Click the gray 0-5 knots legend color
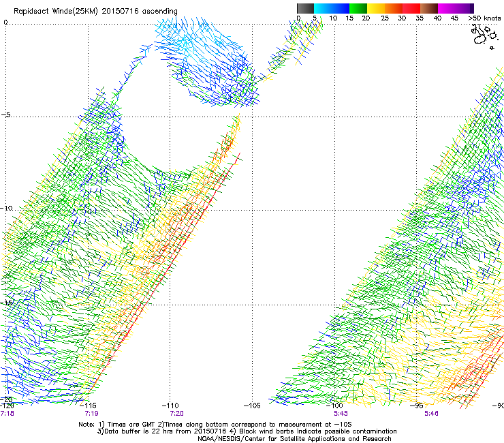504x443 pixels. pos(305,8)
